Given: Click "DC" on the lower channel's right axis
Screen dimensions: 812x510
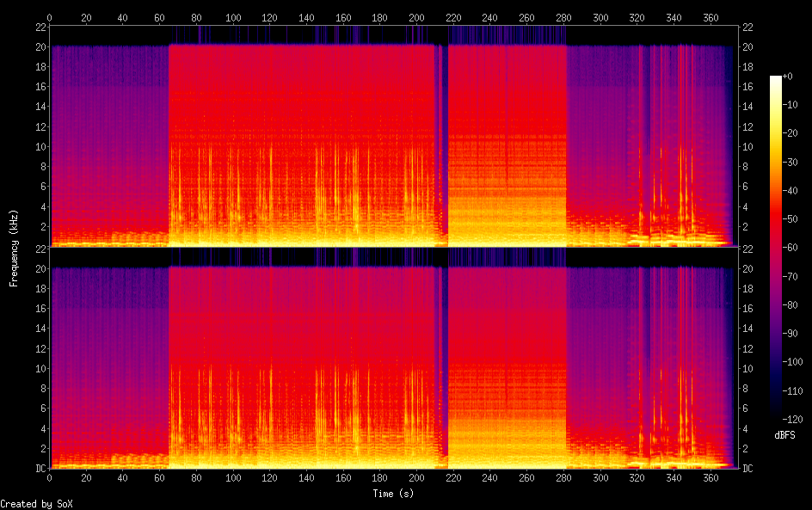Looking at the screenshot, I should (747, 468).
